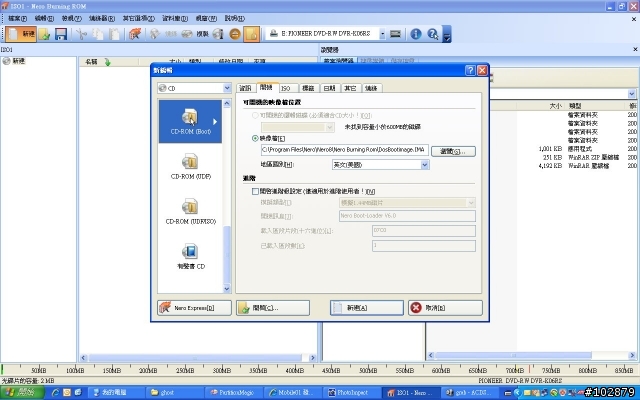Screen dimensions: 640x400
Task: Open the disabled logical drive dropdown
Action: 330,127
